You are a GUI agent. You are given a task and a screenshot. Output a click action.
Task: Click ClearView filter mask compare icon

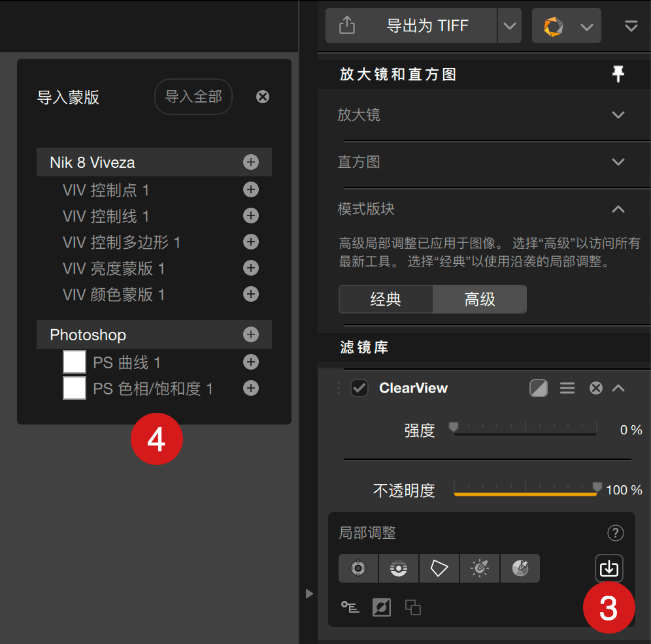[x=539, y=388]
